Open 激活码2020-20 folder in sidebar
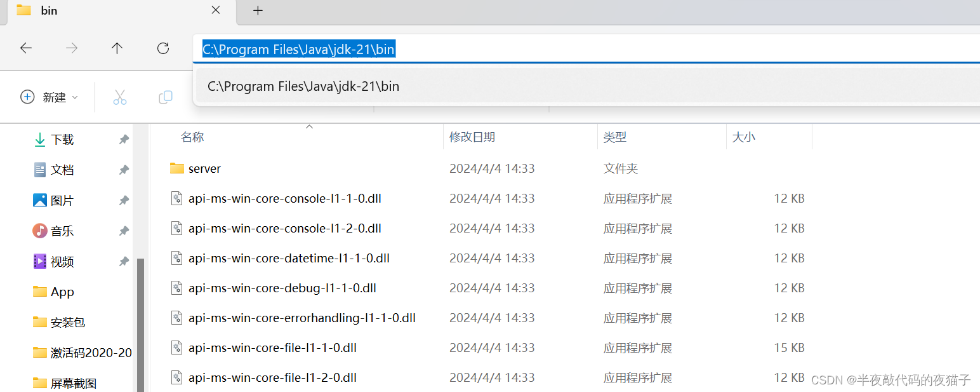This screenshot has width=980, height=392. point(81,353)
